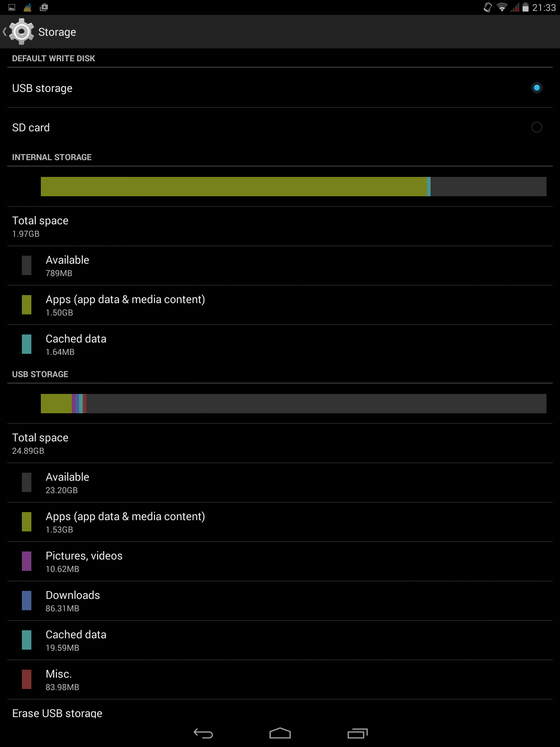Screen dimensions: 560x747
Task: Tap the battery indicator in the status bar
Action: click(x=525, y=7)
